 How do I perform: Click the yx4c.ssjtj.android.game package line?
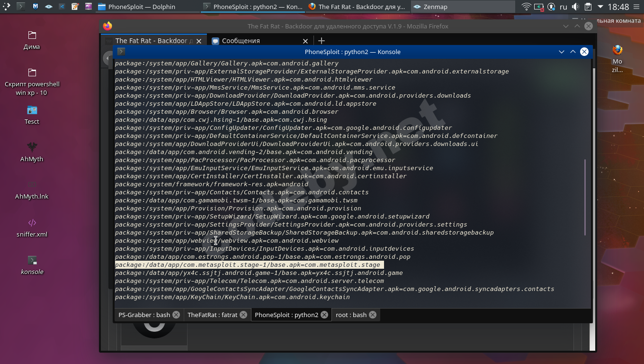[259, 273]
